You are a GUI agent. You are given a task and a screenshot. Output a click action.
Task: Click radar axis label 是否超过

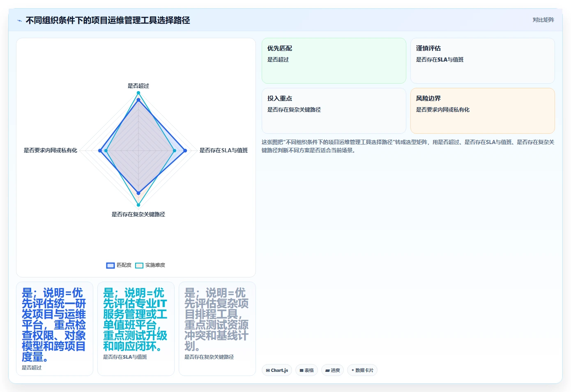pyautogui.click(x=138, y=86)
